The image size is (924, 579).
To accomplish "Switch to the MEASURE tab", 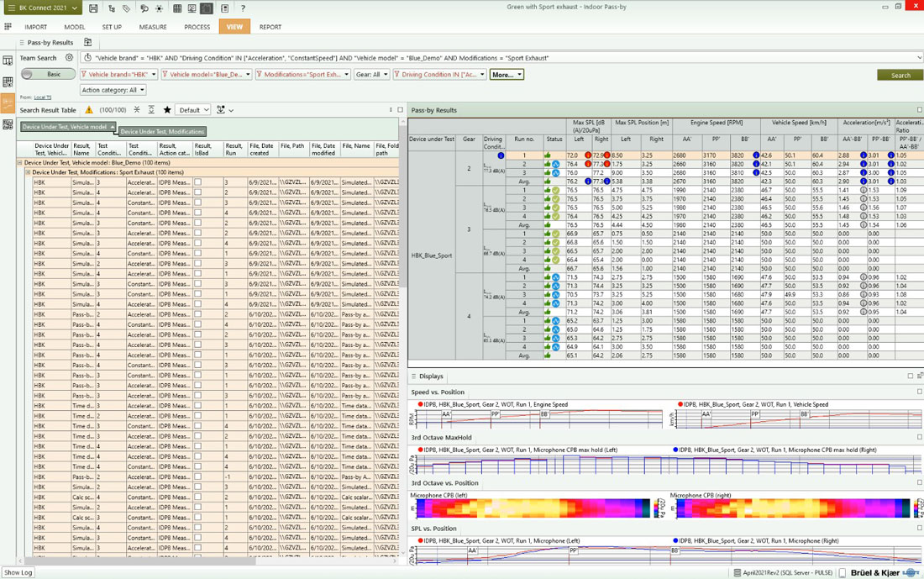I will [x=152, y=27].
